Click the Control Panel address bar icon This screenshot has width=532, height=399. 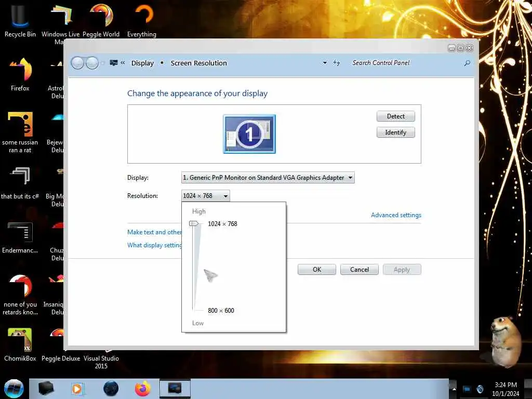(114, 63)
